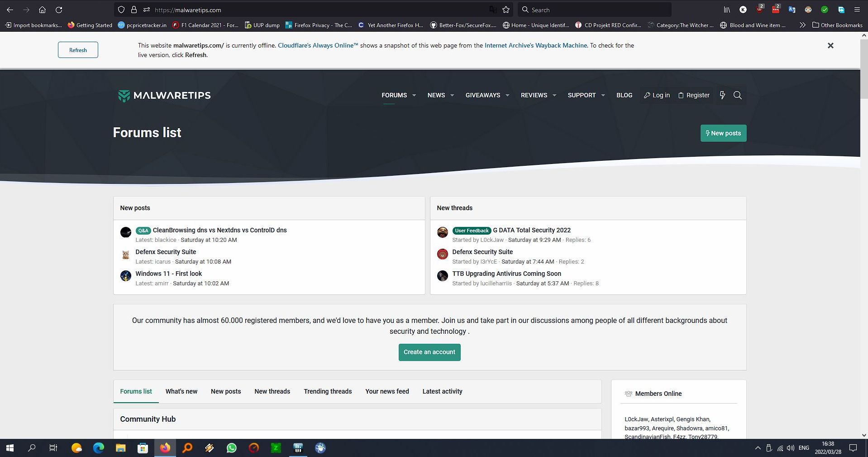Viewport: 868px width, 457px height.
Task: Bookmark this page with the star icon
Action: (506, 10)
